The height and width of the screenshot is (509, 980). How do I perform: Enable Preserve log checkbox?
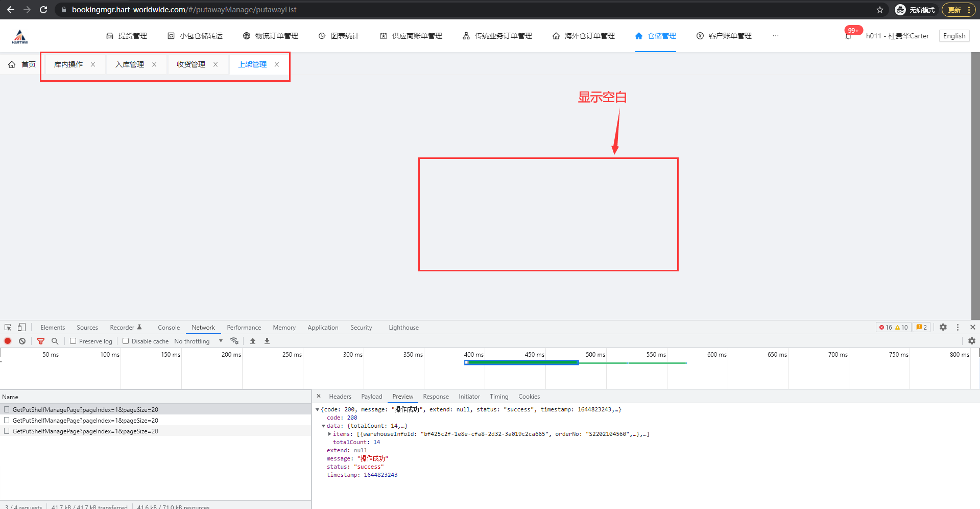pos(73,341)
